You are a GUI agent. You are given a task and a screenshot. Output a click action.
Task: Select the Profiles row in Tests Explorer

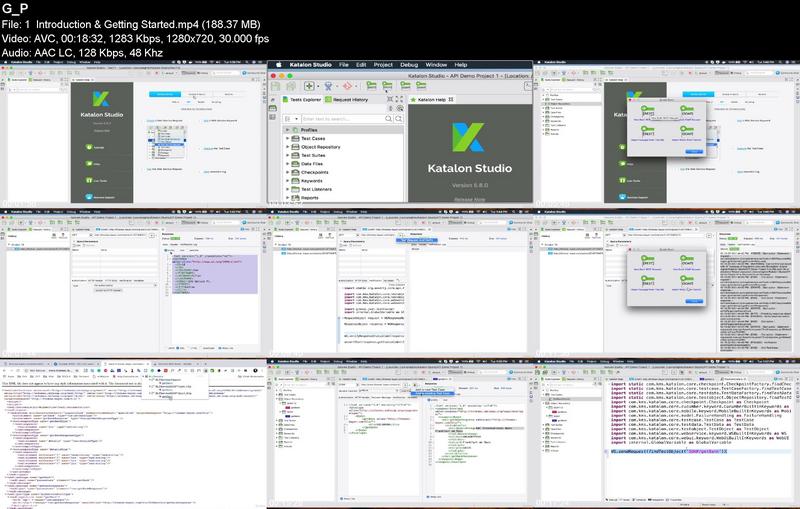click(x=343, y=130)
